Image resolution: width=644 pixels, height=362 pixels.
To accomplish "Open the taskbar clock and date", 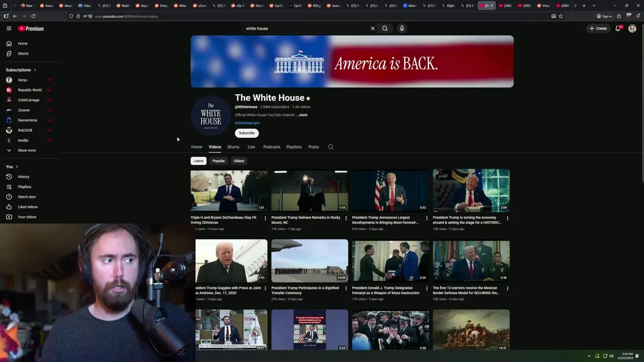I will coord(626,356).
